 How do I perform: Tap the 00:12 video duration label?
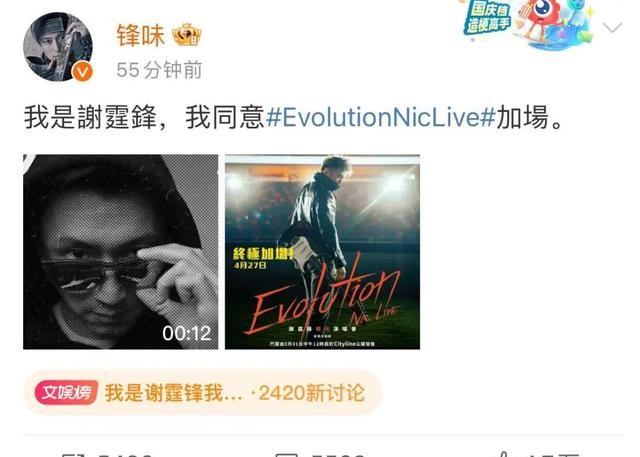tap(187, 333)
